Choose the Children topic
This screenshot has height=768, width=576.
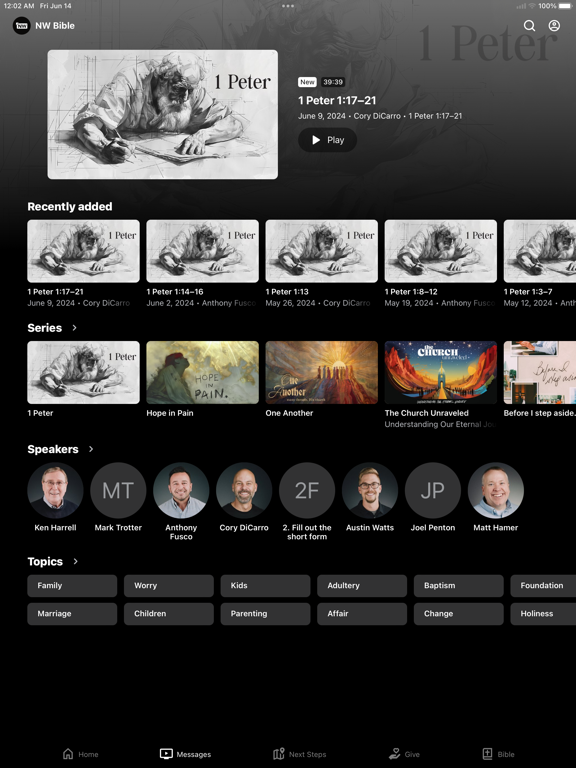click(x=168, y=614)
